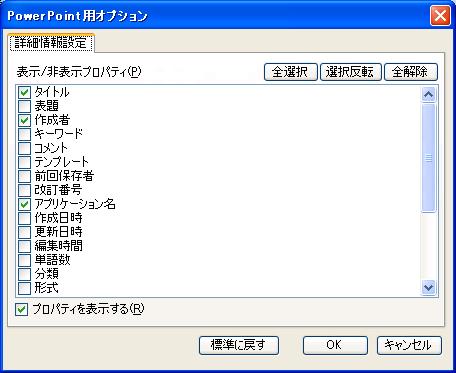This screenshot has height=373, width=456.
Task: Check the 表題 checkbox
Action: coord(24,106)
